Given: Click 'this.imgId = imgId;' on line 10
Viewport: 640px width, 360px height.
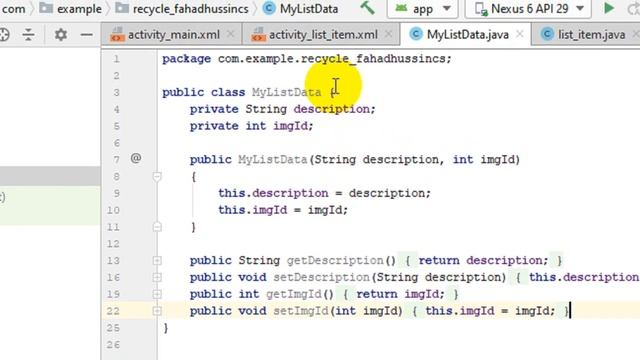Looking at the screenshot, I should (283, 210).
